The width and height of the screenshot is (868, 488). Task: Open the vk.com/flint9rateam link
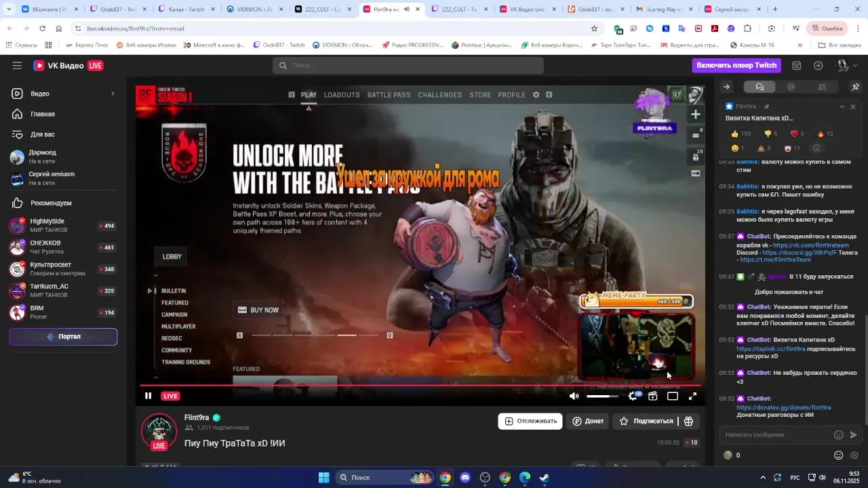pyautogui.click(x=810, y=245)
